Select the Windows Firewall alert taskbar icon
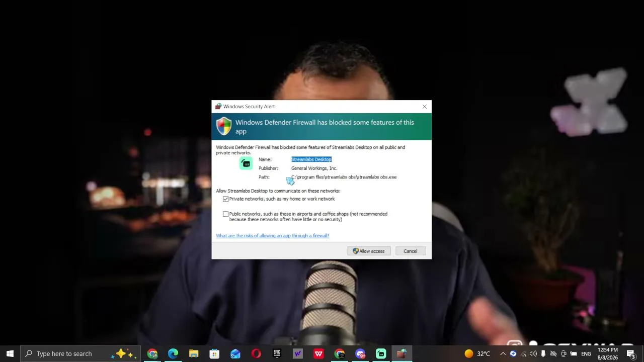This screenshot has height=362, width=644. [401, 353]
